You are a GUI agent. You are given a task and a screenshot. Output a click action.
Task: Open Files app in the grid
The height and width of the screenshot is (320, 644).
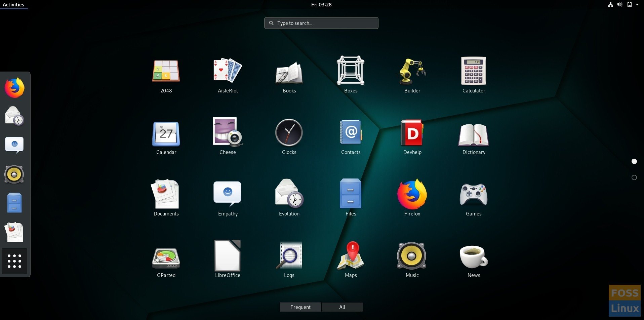[351, 193]
